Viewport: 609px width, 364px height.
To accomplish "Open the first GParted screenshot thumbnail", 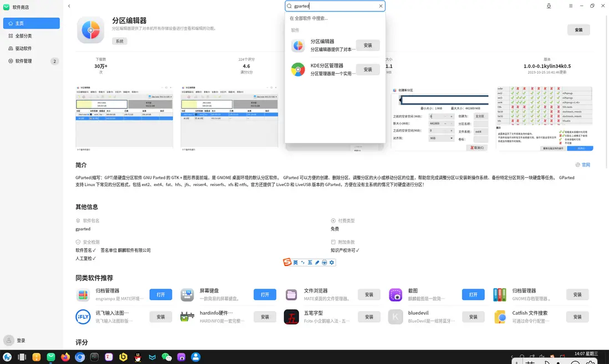I will point(124,118).
